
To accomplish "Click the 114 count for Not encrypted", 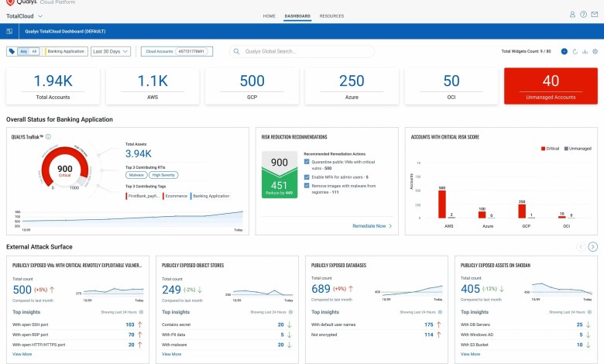I will tap(429, 335).
